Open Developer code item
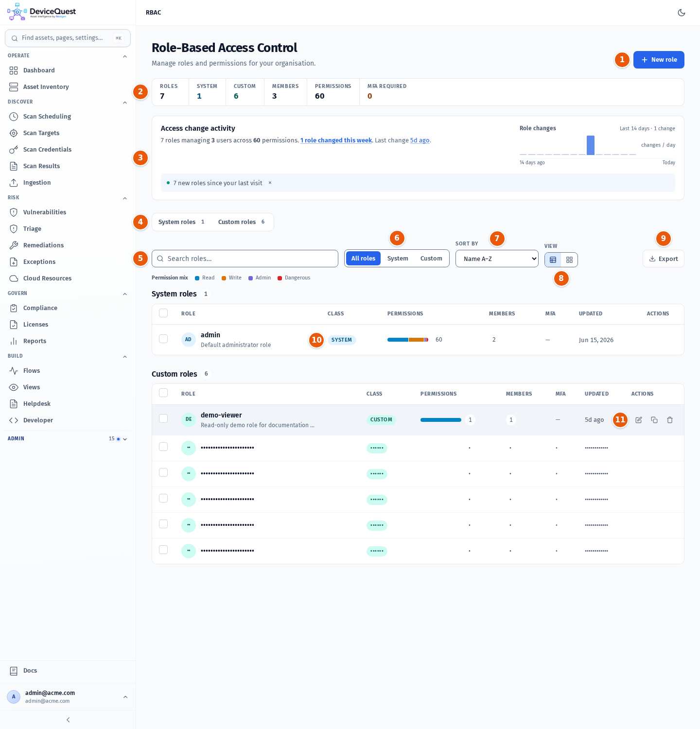700x729 pixels. tap(68, 420)
